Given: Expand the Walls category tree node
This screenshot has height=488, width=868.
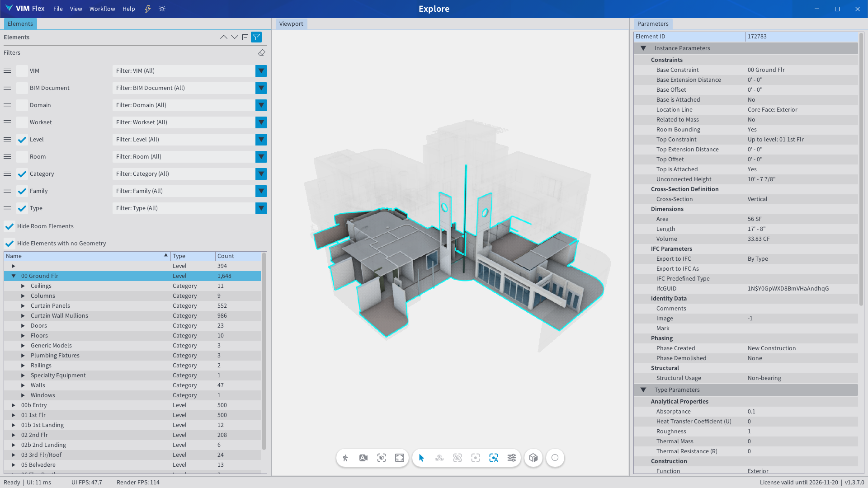Looking at the screenshot, I should point(23,385).
